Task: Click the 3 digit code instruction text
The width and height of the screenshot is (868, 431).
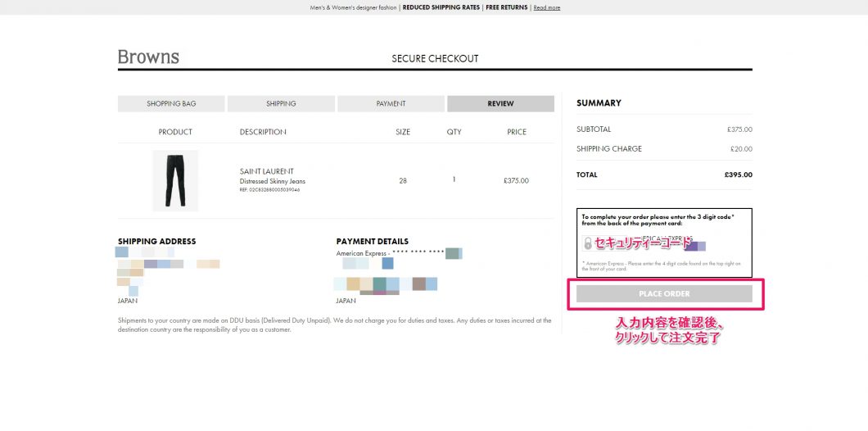Action: coord(658,220)
